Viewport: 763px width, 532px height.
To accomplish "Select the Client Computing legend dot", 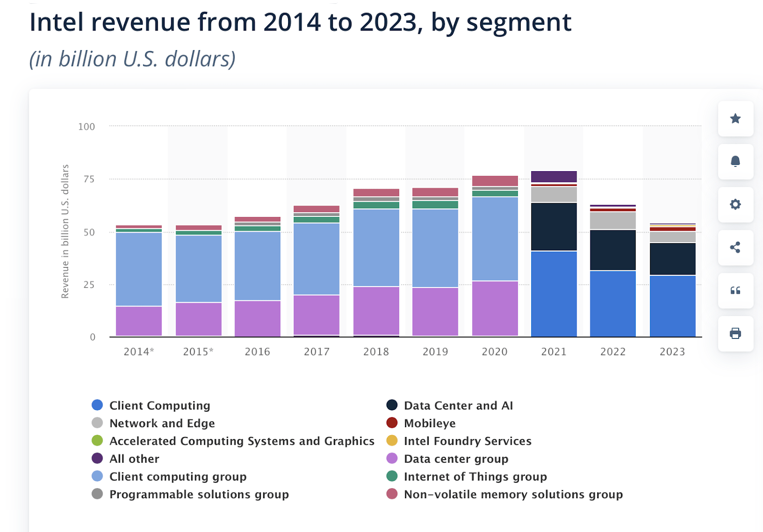I will click(97, 405).
